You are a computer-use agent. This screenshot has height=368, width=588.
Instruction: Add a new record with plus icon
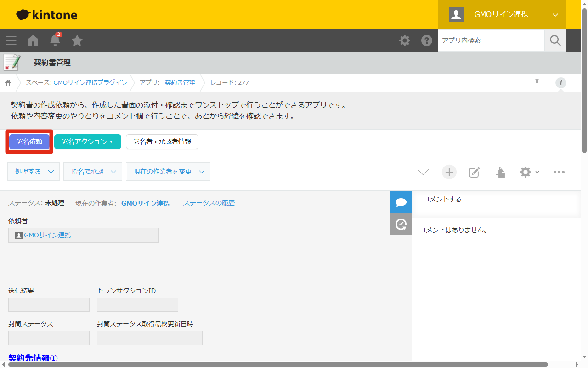(449, 172)
